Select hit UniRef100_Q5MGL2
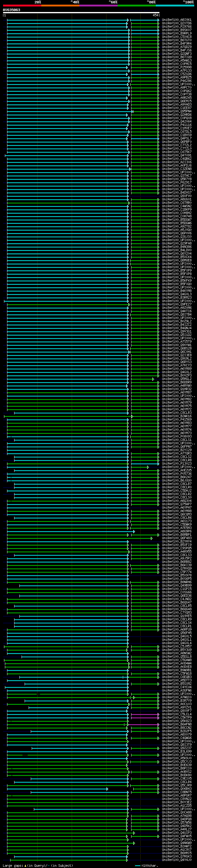The width and height of the screenshot is (197, 868). [176, 379]
